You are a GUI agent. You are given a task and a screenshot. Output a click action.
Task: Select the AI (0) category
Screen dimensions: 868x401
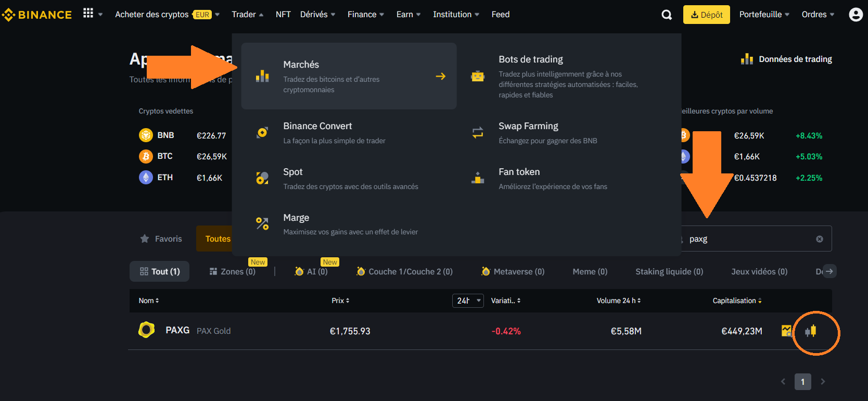pyautogui.click(x=311, y=271)
